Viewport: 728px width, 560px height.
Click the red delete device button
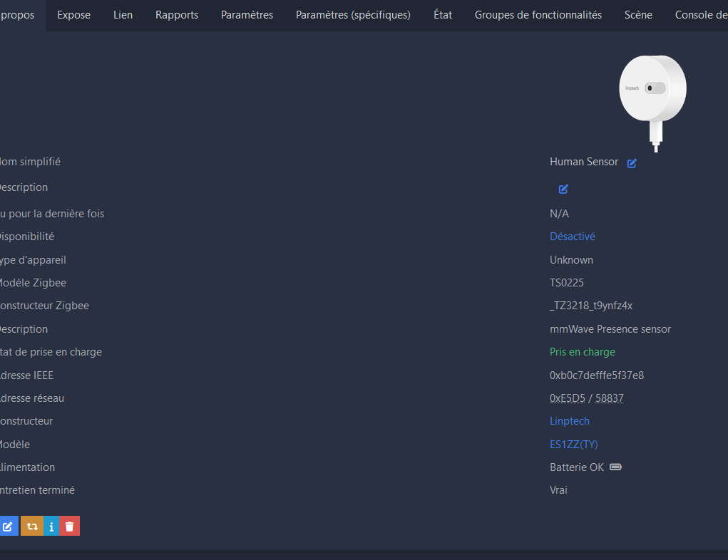click(x=70, y=526)
